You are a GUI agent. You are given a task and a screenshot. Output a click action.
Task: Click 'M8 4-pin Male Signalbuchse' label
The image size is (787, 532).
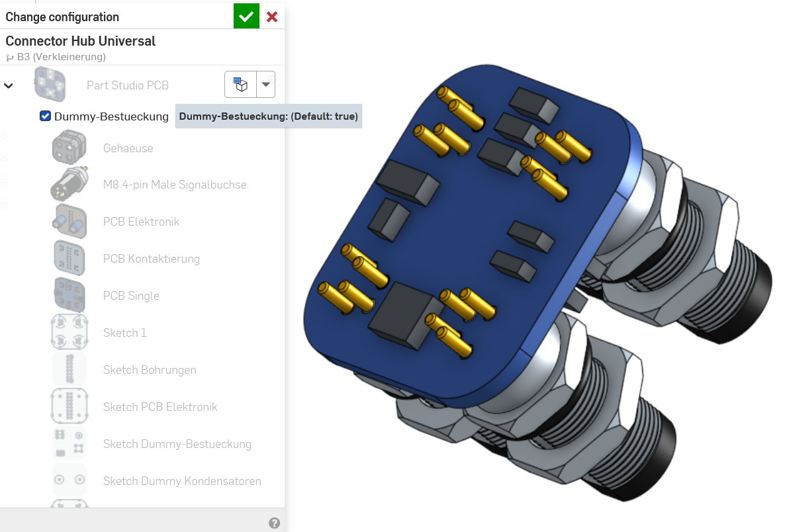point(175,185)
